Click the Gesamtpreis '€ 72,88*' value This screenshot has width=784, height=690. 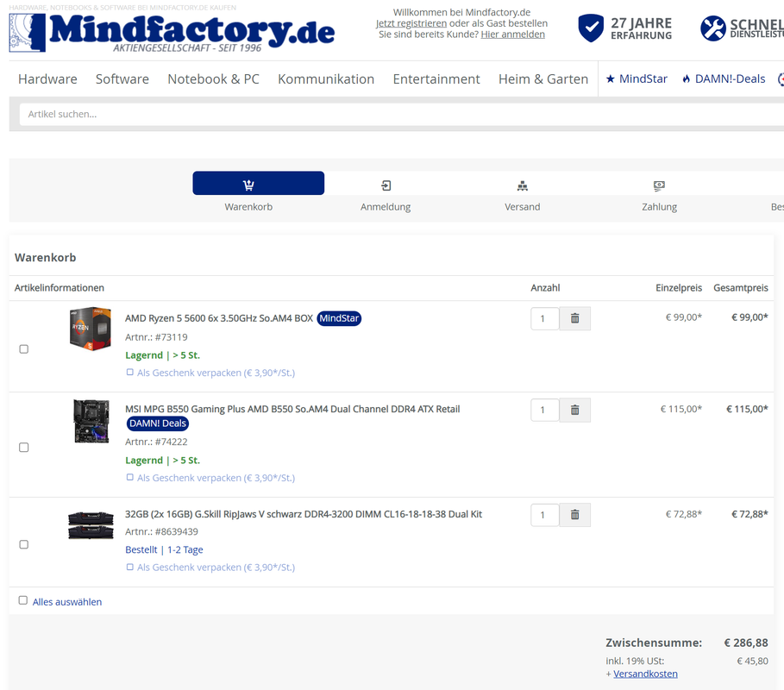point(750,514)
